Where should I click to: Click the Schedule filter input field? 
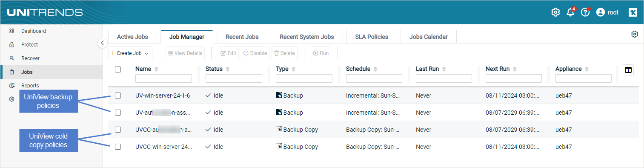(374, 78)
